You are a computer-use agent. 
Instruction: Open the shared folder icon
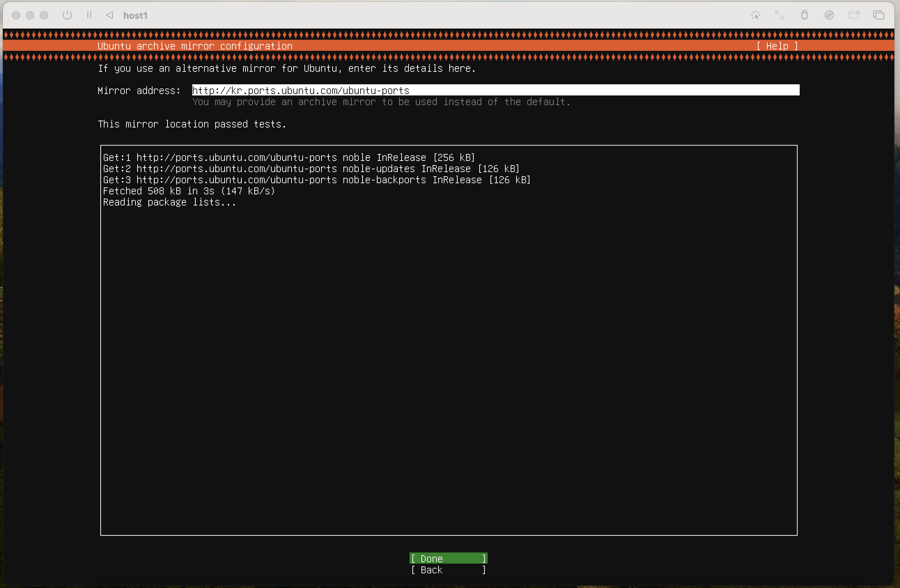point(854,15)
